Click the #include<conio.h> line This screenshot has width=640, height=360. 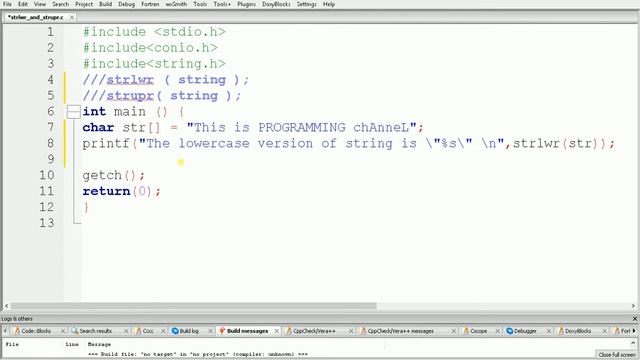pyautogui.click(x=150, y=48)
